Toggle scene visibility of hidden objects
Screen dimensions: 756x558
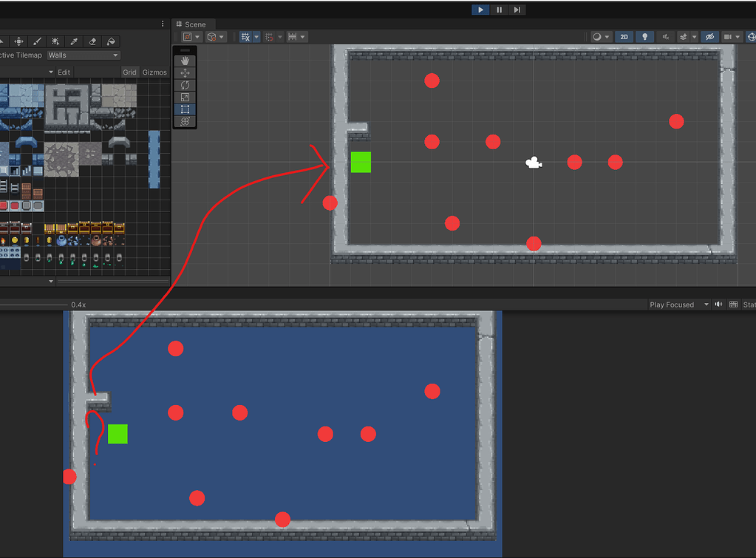tap(710, 36)
